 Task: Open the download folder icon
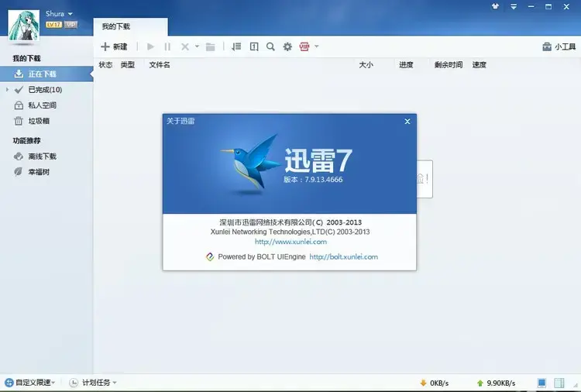[211, 46]
